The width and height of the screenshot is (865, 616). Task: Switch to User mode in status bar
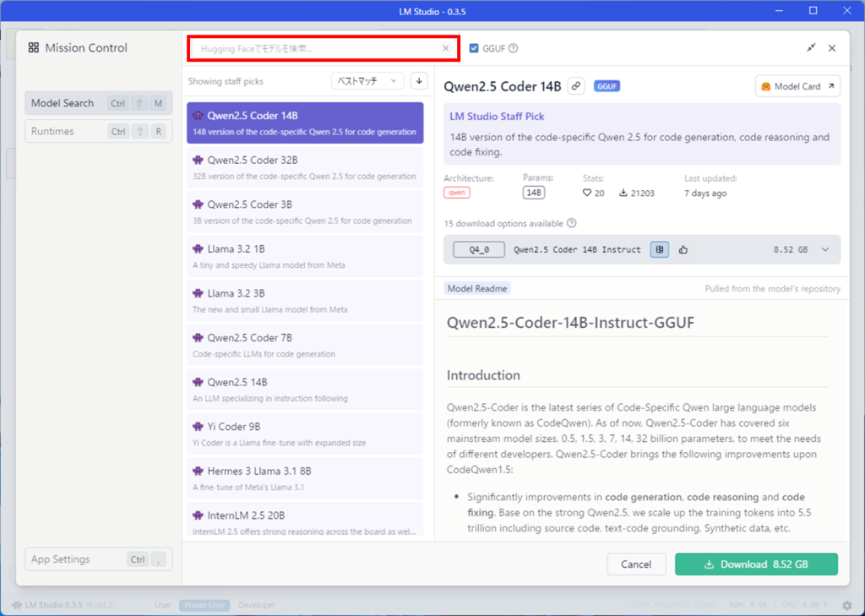pos(163,606)
